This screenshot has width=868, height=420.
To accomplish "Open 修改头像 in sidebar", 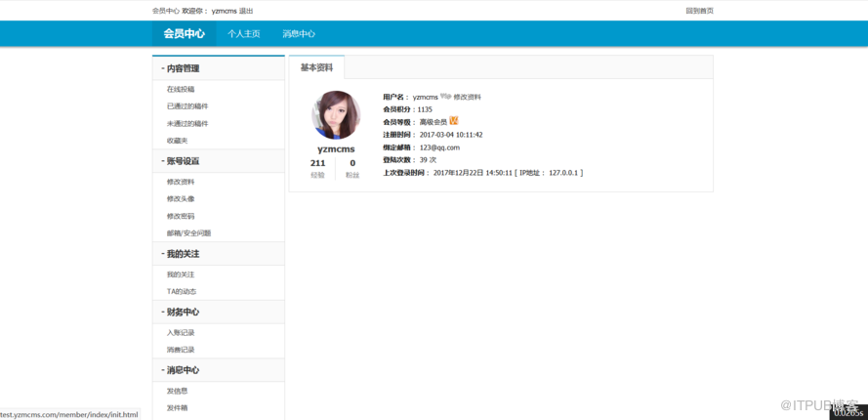I will [x=181, y=198].
